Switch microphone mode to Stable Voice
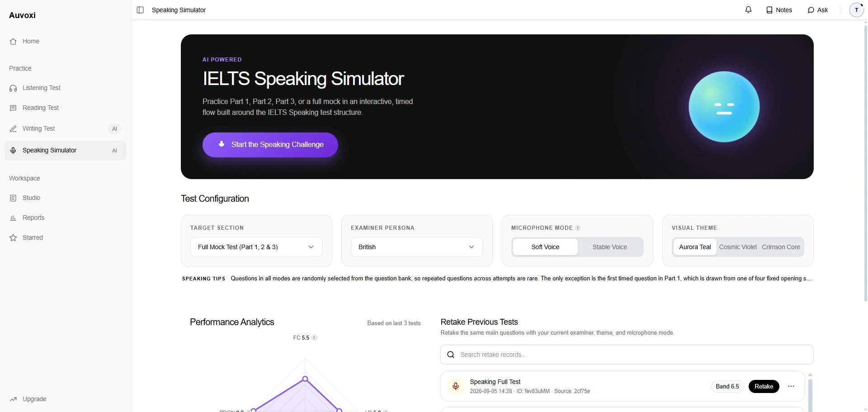Viewport: 868px width, 412px height. (610, 247)
